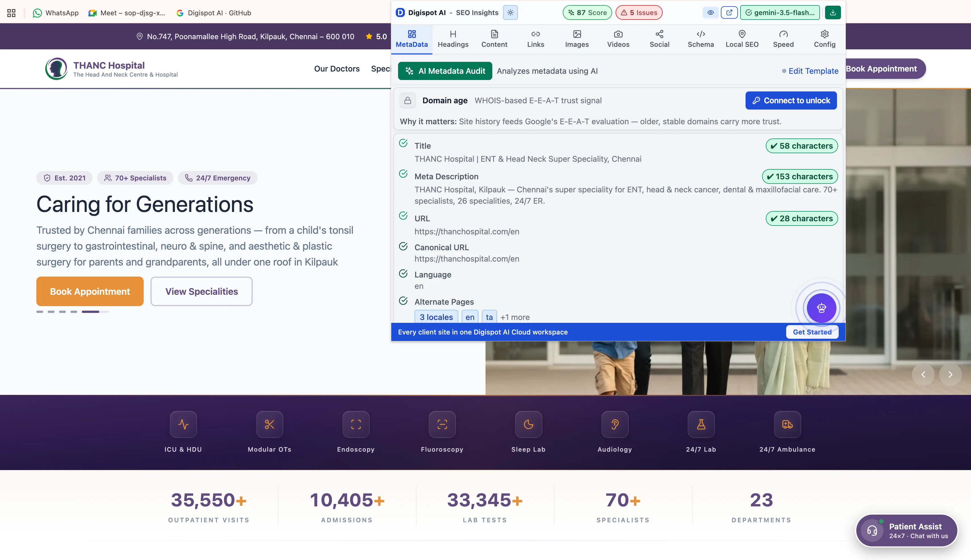Screen dimensions: 971x560
Task: Open panel in new window icon
Action: (729, 12)
